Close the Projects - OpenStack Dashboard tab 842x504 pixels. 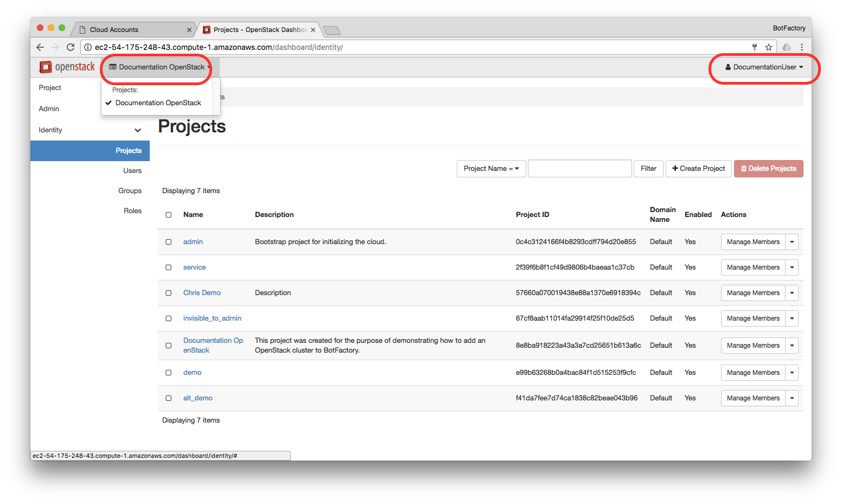(313, 30)
